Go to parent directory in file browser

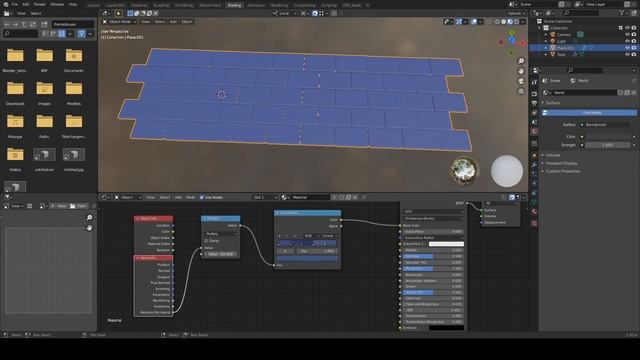tap(24, 24)
